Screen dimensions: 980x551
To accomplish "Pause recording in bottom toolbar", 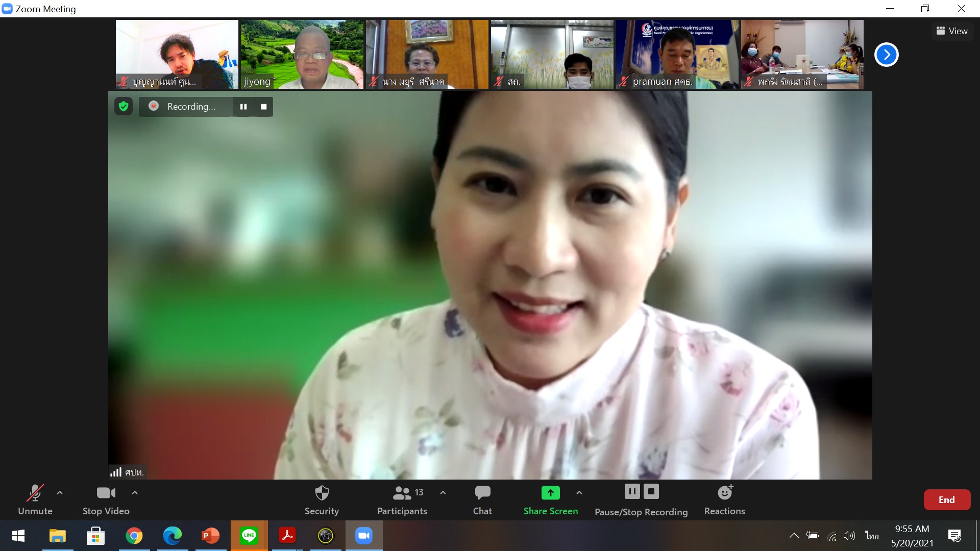I will [x=632, y=492].
